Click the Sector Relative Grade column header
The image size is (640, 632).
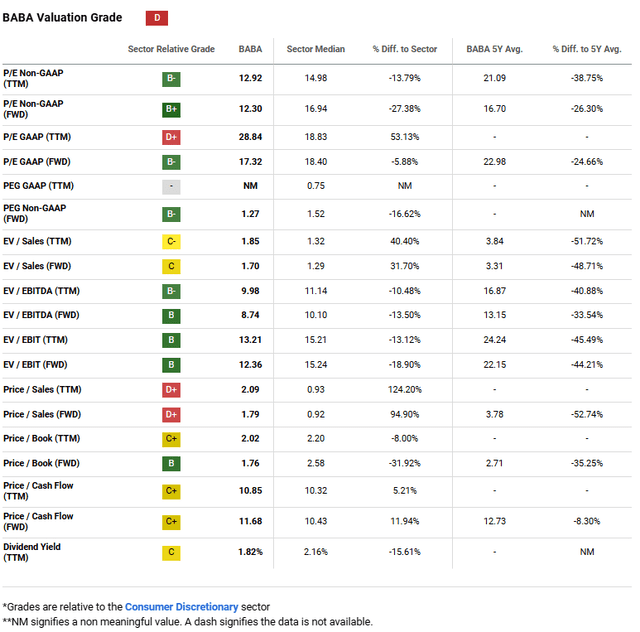[171, 49]
